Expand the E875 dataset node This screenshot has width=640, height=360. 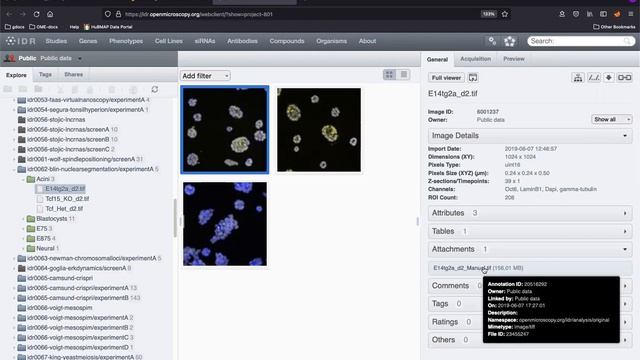click(x=23, y=238)
